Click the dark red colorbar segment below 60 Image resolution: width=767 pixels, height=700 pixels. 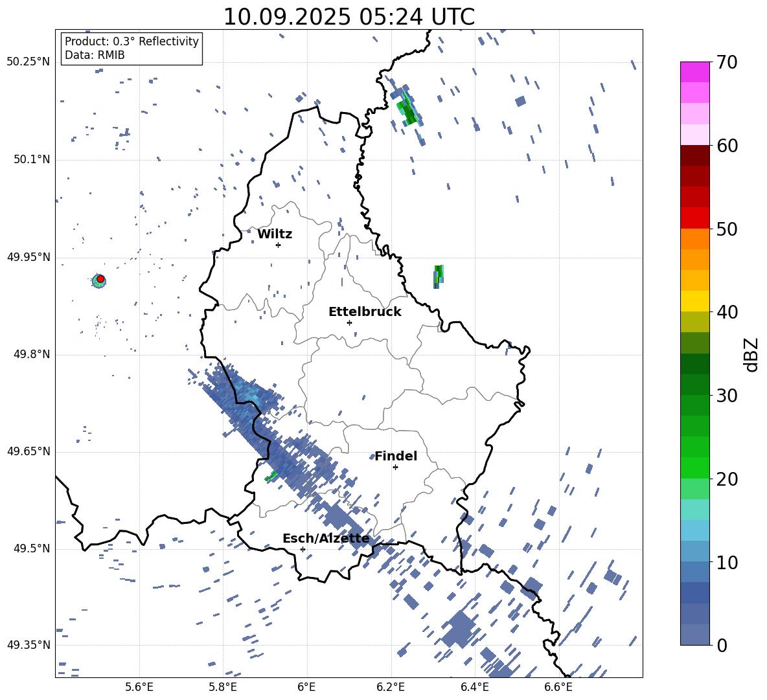694,155
